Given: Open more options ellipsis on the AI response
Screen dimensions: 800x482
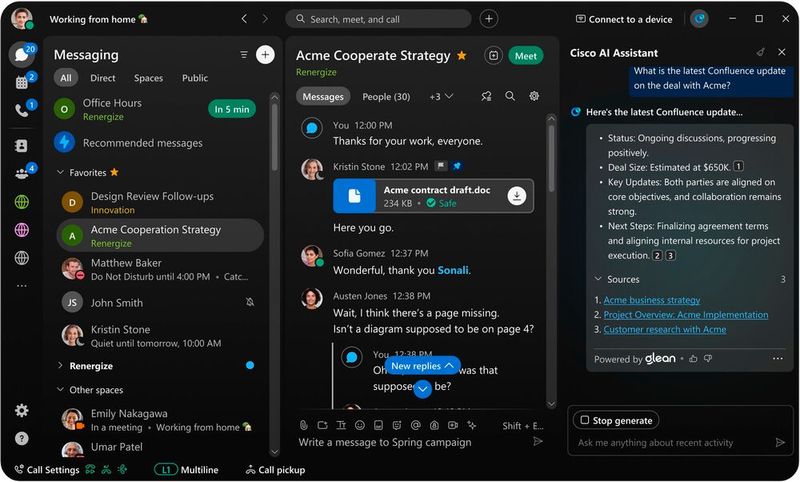Looking at the screenshot, I should [x=778, y=359].
